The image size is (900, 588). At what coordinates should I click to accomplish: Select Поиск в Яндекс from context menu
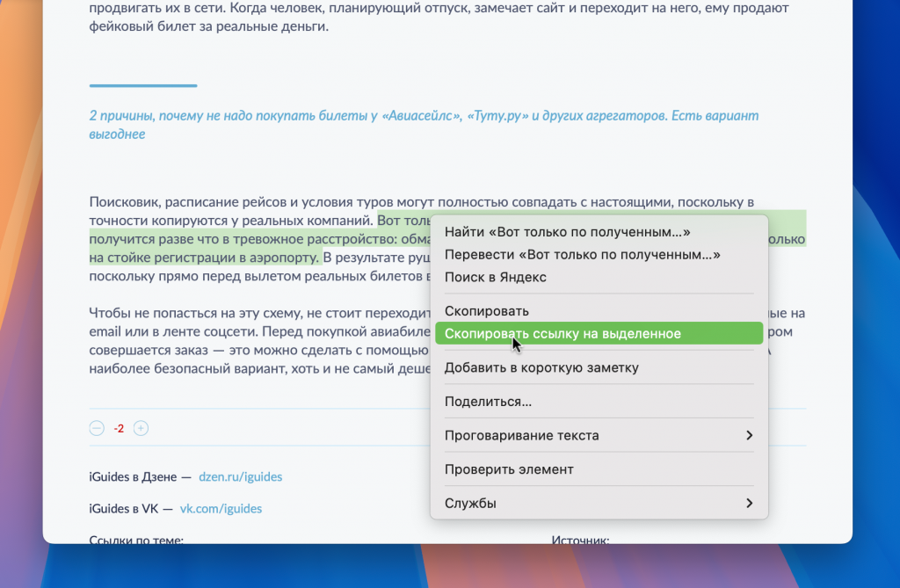599,277
